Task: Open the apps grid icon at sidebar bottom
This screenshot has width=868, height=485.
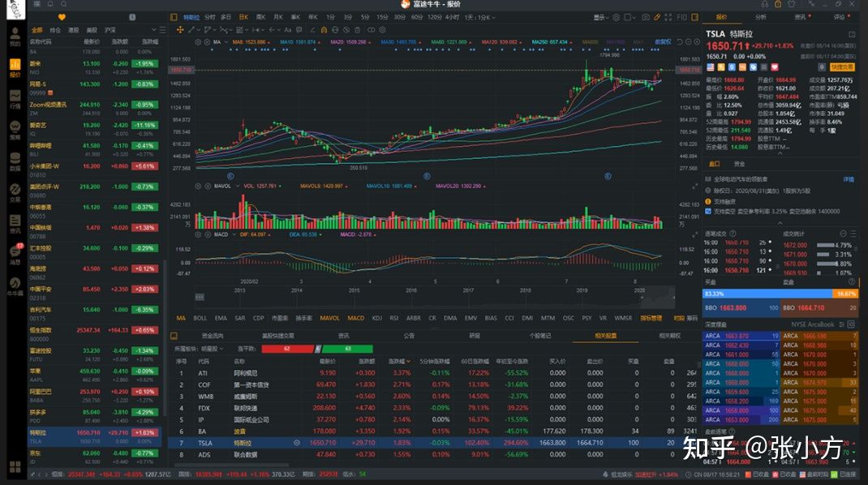Action: (15, 466)
